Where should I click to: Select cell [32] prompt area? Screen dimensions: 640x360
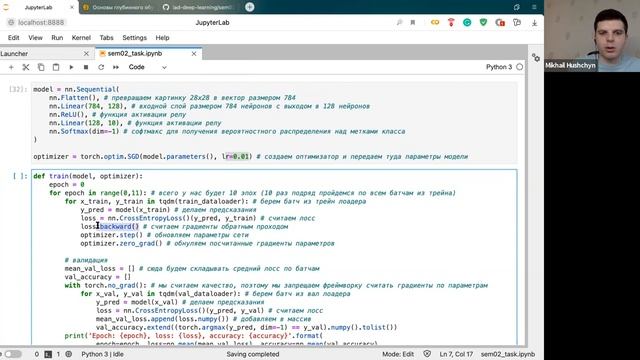18,89
